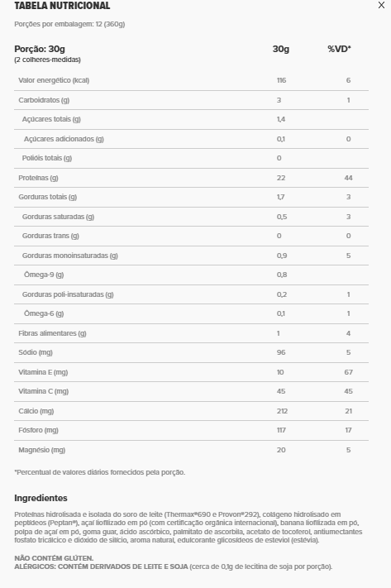Click the Gorduras monoinsaturadas (g) label

point(70,256)
